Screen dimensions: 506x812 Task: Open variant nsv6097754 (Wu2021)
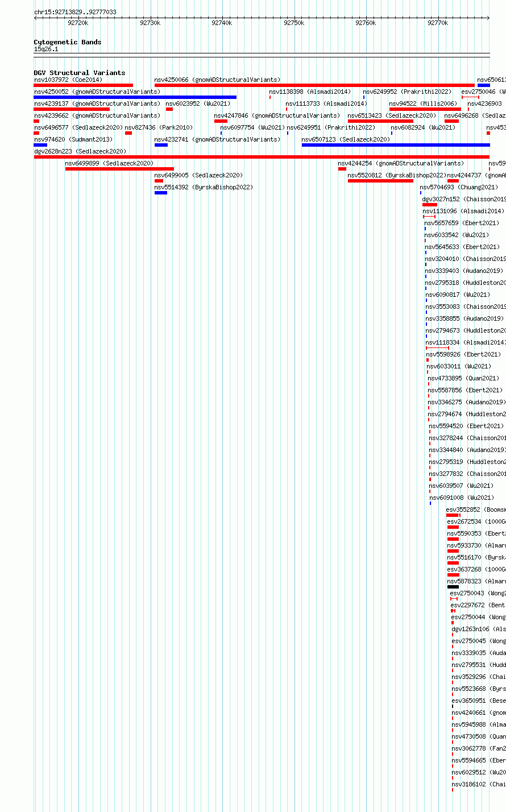[252, 127]
